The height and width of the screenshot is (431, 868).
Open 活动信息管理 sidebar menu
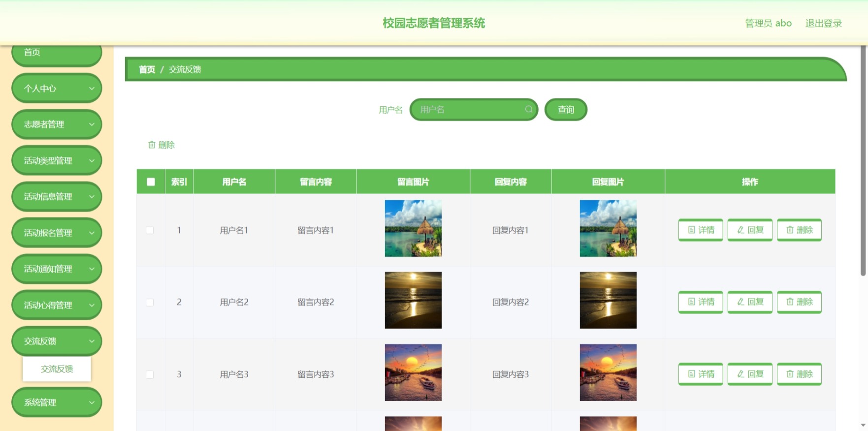[x=57, y=197]
